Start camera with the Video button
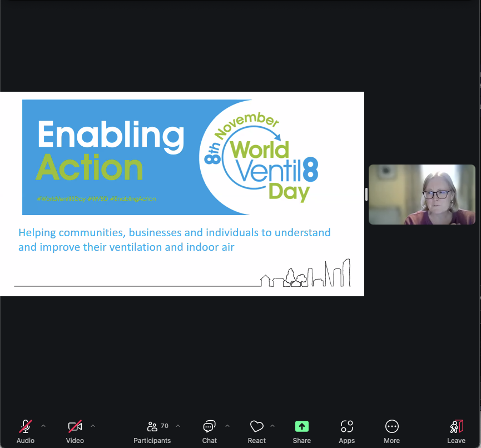 tap(75, 432)
